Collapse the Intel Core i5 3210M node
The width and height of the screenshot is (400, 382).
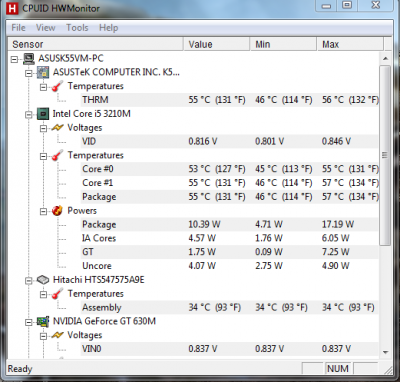point(29,115)
